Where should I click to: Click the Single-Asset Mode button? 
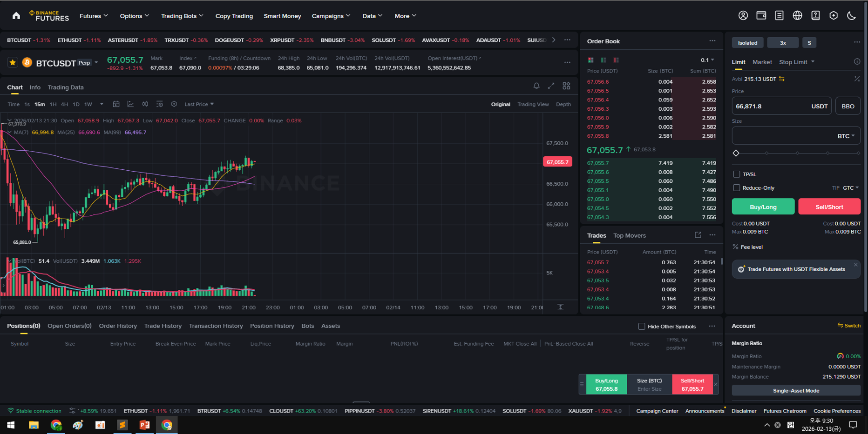pyautogui.click(x=796, y=391)
